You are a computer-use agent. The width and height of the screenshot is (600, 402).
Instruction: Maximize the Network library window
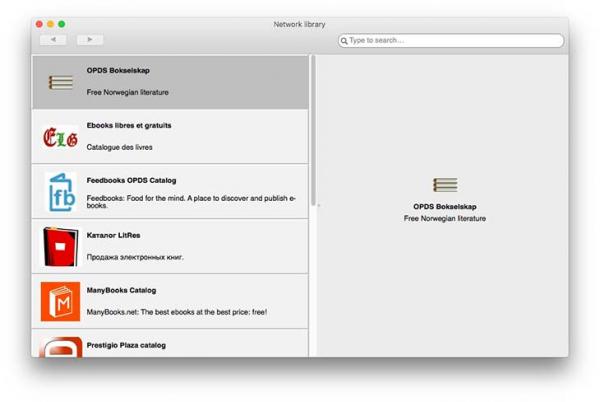(61, 24)
